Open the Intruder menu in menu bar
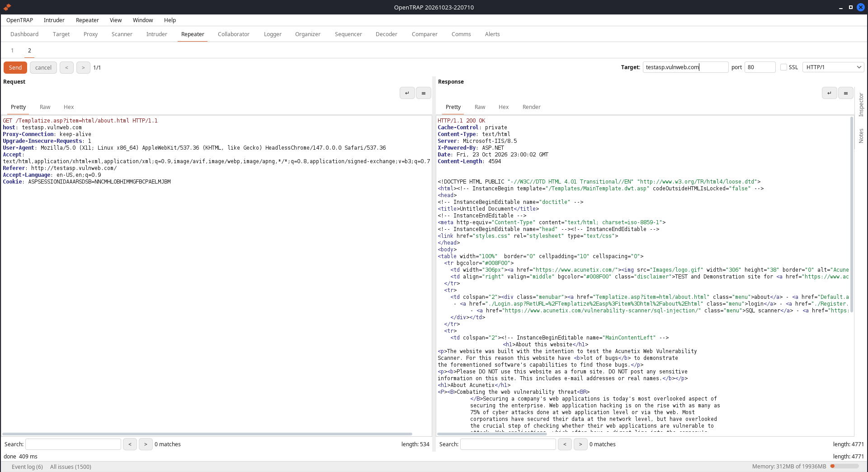 pos(54,20)
